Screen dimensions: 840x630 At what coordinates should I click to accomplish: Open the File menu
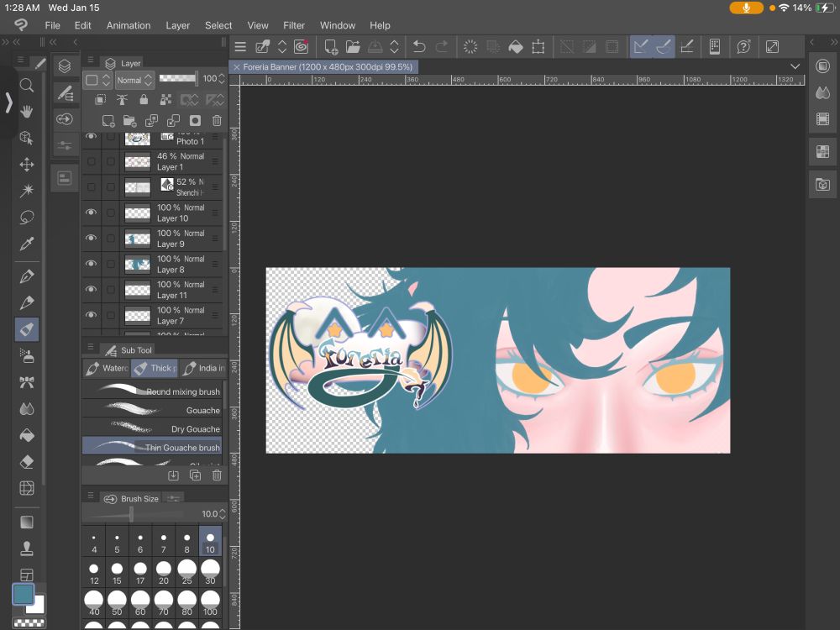click(52, 25)
